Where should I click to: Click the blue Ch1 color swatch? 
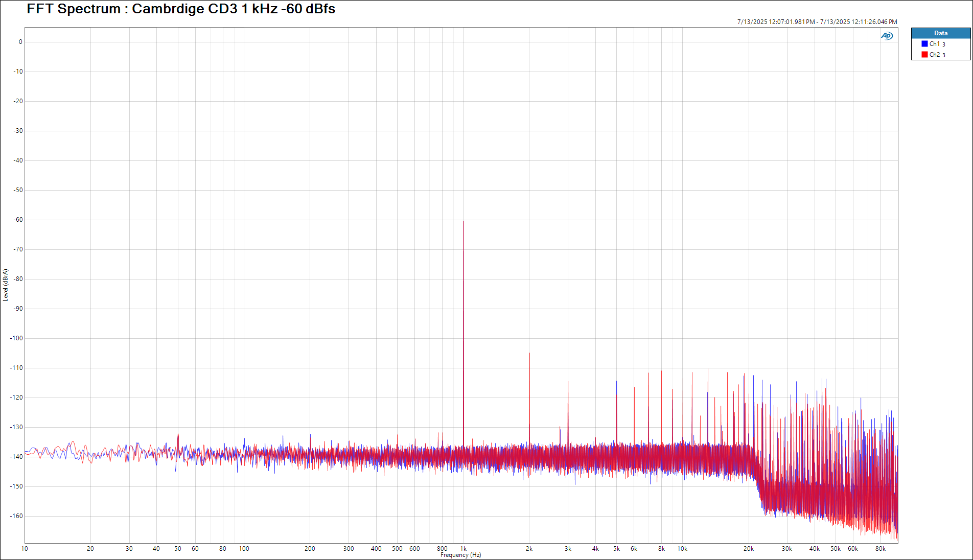point(924,44)
